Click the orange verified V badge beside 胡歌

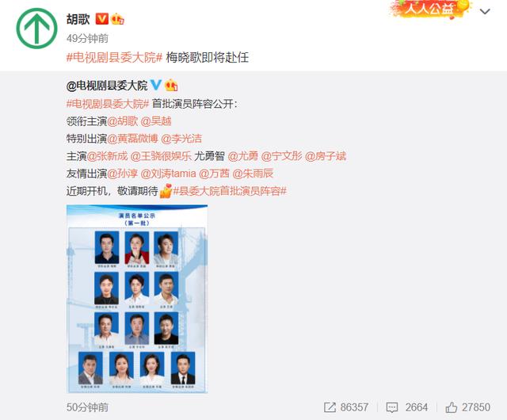pos(102,19)
